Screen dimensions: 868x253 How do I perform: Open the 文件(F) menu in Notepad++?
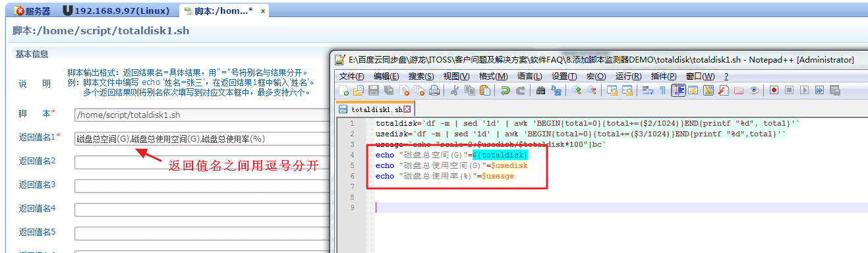[351, 76]
